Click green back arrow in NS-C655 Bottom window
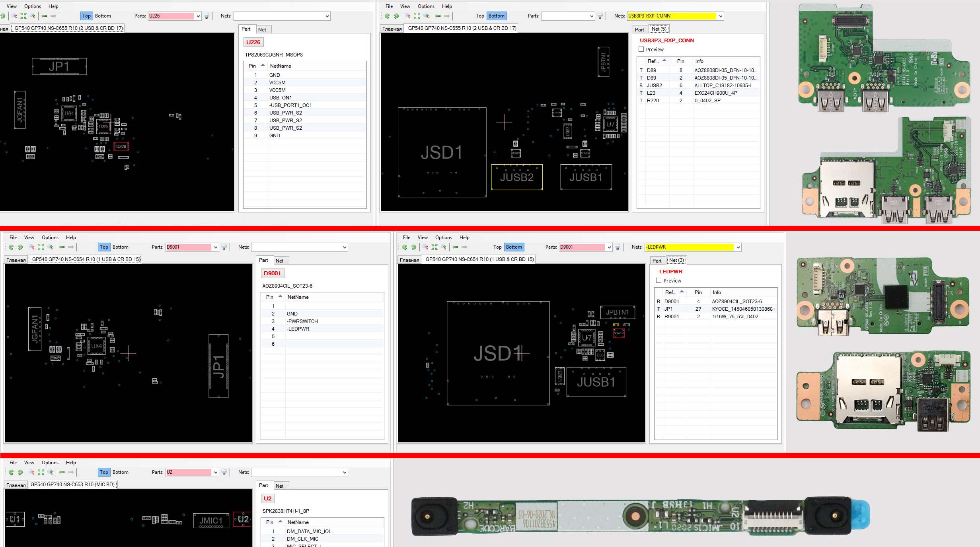980x547 pixels. pyautogui.click(x=438, y=16)
